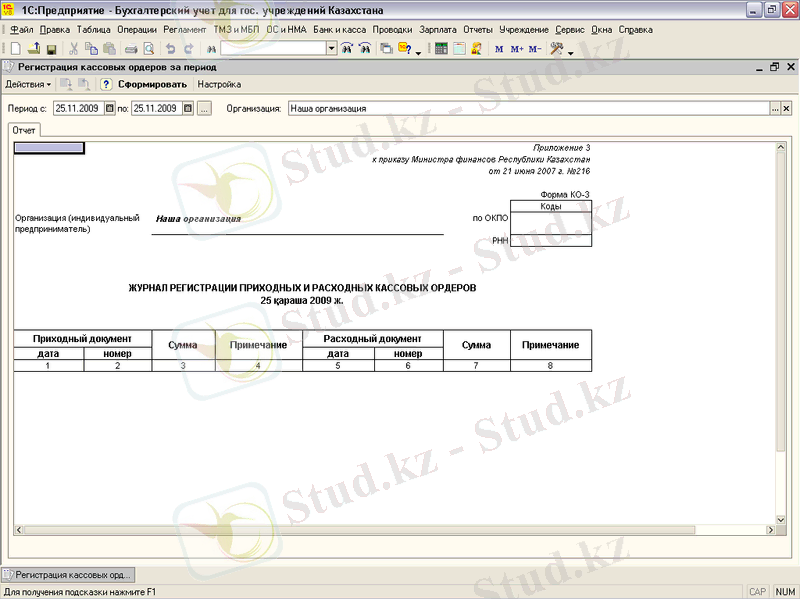800x599 pixels.
Task: Open the Зарплата menu
Action: [x=438, y=30]
